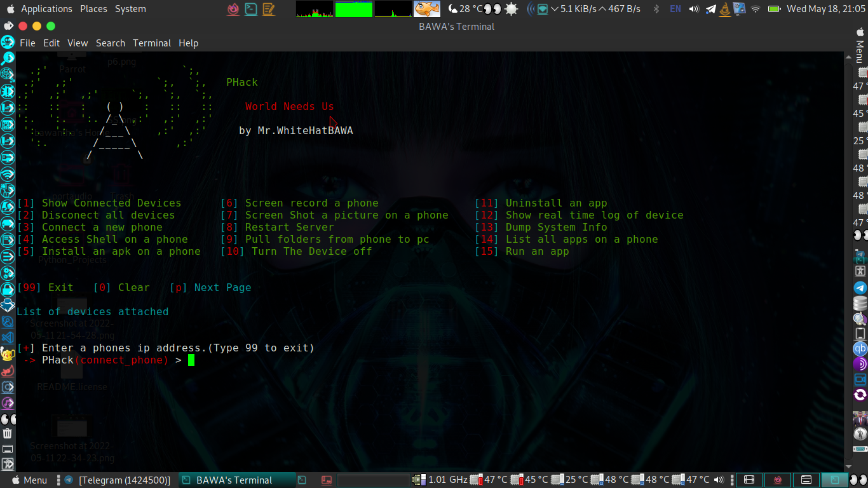Open the Trash icon in the left dock
The width and height of the screenshot is (868, 488).
[8, 433]
